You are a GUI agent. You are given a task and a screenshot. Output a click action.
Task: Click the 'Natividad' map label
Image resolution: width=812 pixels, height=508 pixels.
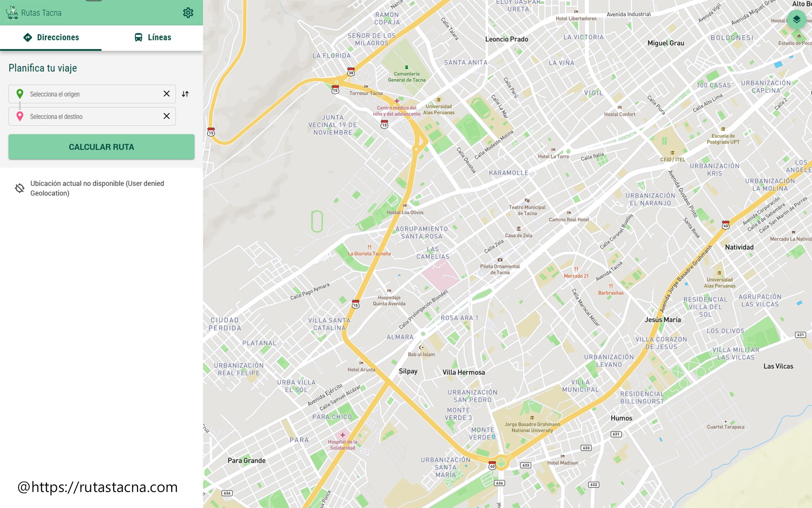point(739,247)
